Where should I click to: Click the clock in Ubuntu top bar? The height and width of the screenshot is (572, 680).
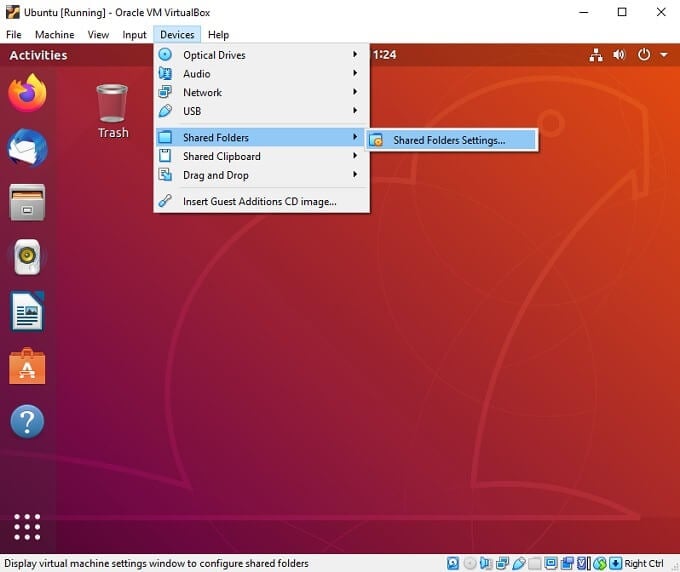point(383,55)
